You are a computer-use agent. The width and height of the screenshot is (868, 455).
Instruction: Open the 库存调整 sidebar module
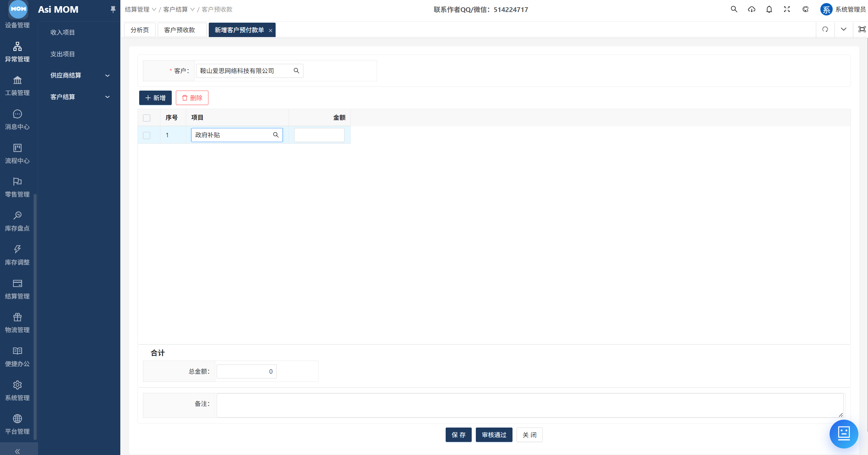(x=17, y=256)
